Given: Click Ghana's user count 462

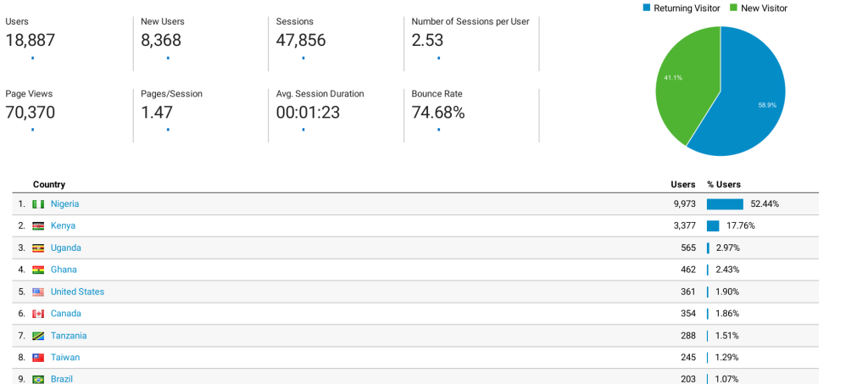Looking at the screenshot, I should pos(688,270).
